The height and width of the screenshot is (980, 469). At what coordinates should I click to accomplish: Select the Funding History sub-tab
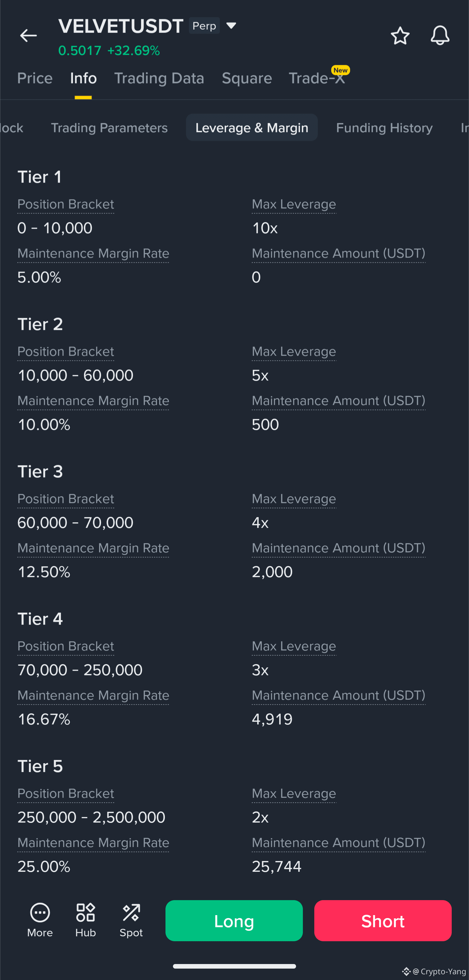pos(384,128)
